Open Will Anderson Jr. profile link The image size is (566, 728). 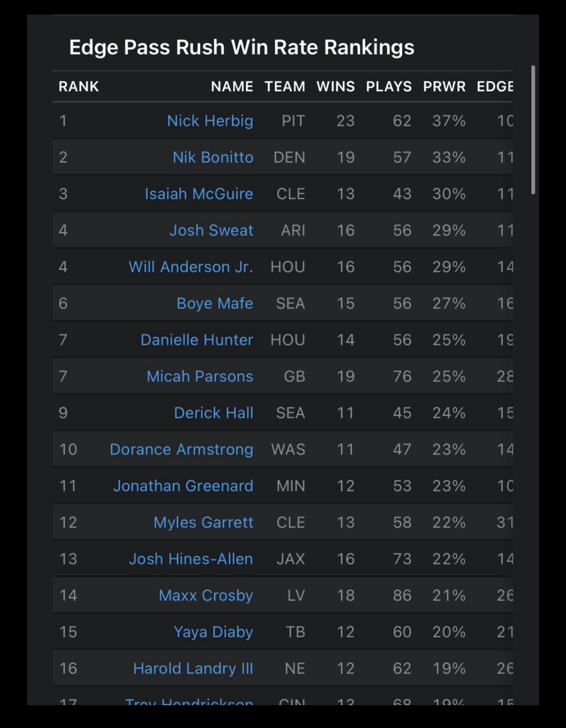tap(190, 267)
